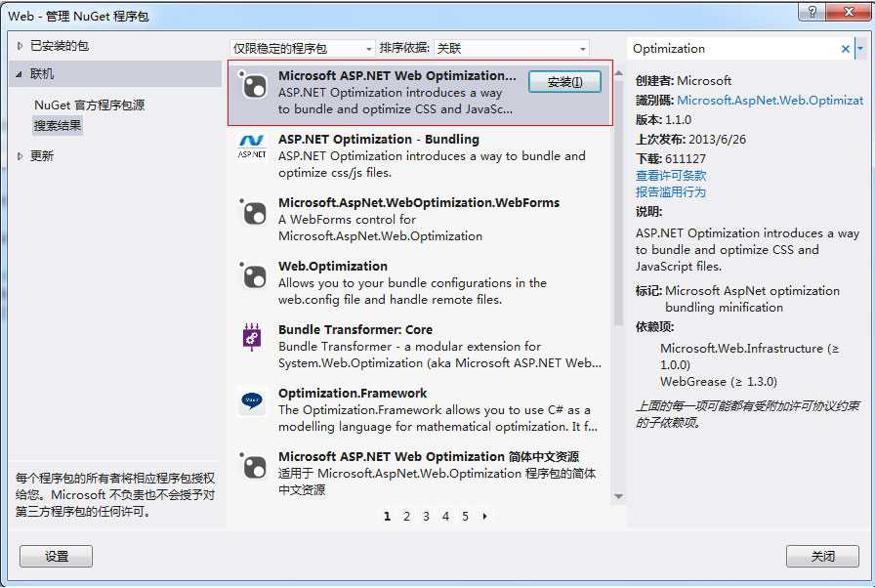Image resolution: width=875 pixels, height=588 pixels.
Task: Click current page number 1
Action: coord(387,517)
